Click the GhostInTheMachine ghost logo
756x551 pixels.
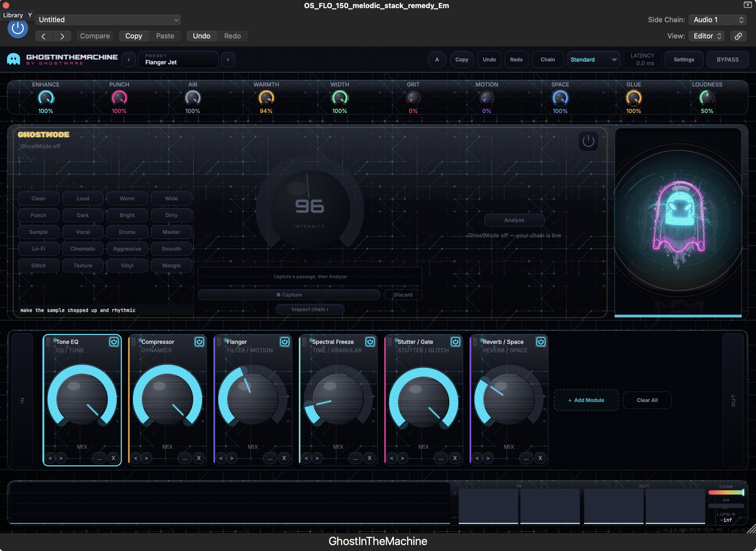coord(13,59)
